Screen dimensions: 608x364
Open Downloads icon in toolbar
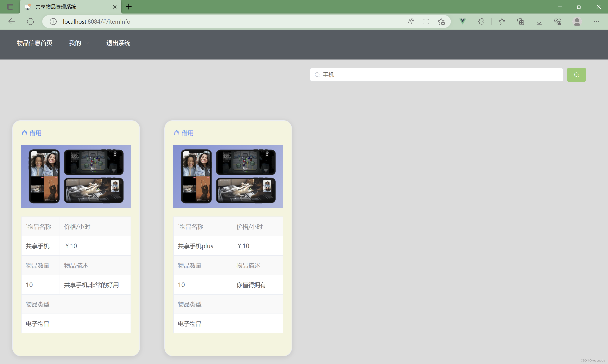[x=539, y=22]
